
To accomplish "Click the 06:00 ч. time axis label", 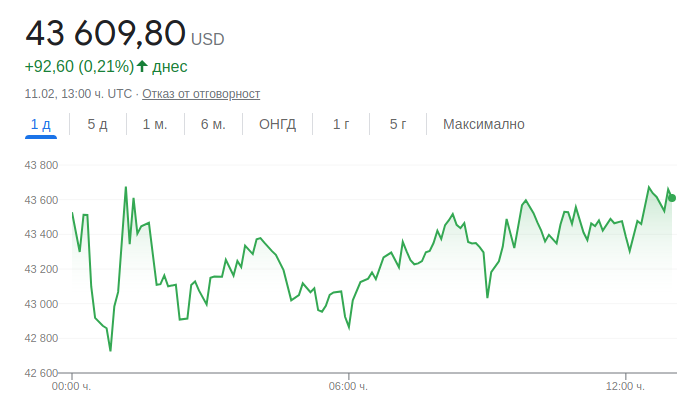I will (348, 386).
